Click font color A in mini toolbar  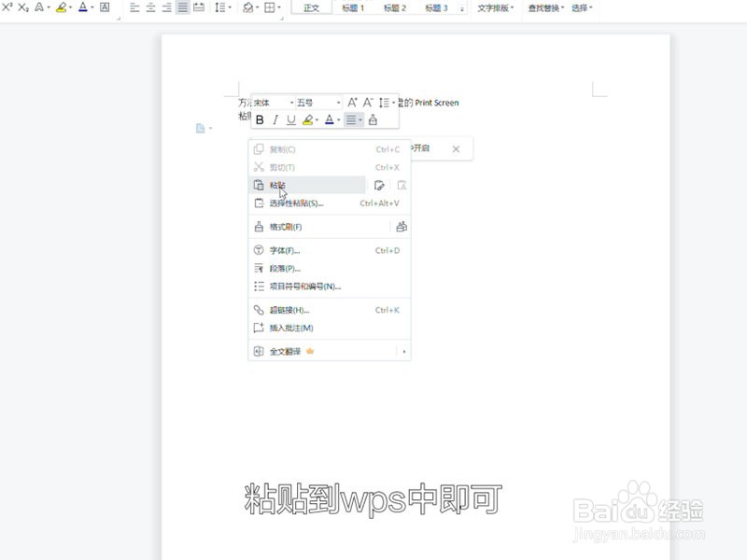click(330, 119)
